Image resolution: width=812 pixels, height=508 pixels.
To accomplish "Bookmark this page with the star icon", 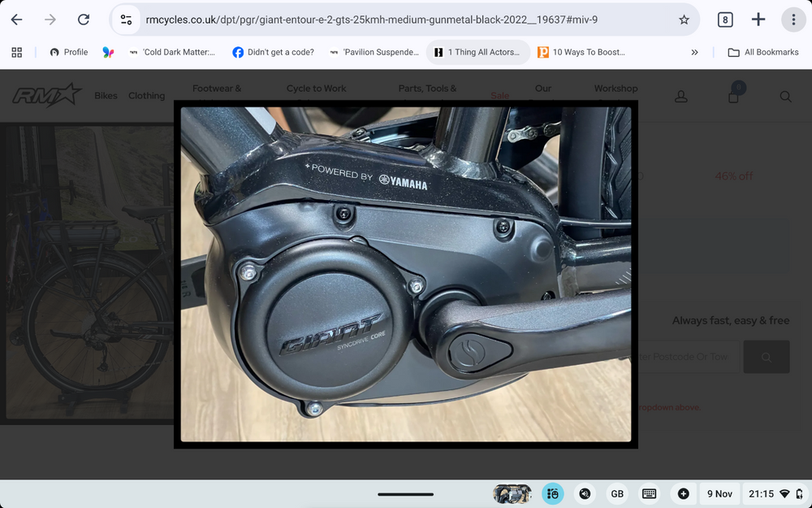I will pos(685,19).
